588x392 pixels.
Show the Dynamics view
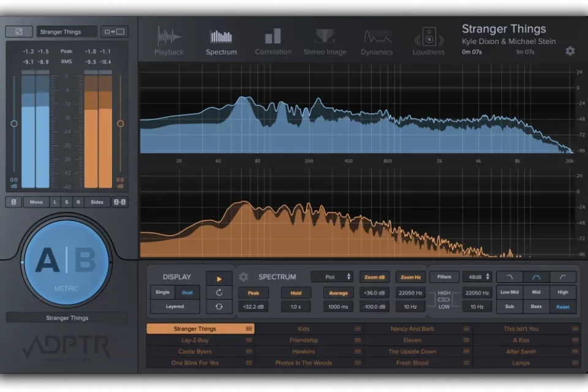pos(377,41)
